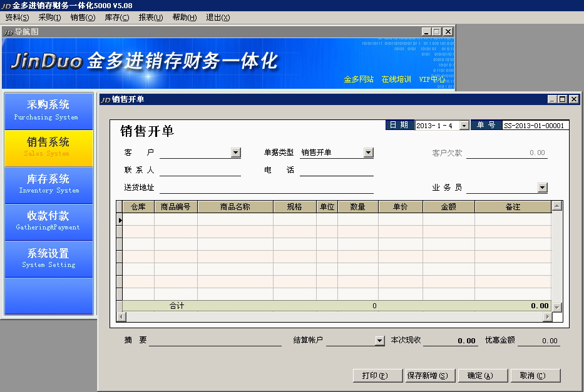Click the current row indicator arrow

tap(120, 220)
